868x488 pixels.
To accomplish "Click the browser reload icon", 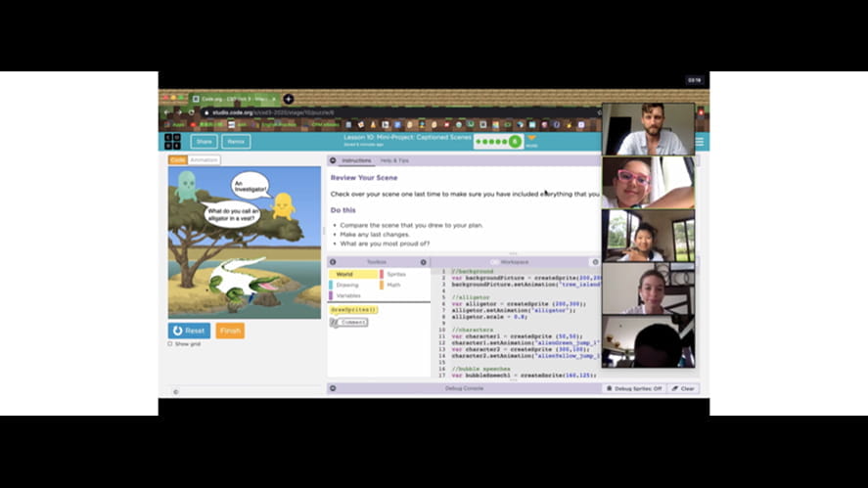I will coord(192,112).
